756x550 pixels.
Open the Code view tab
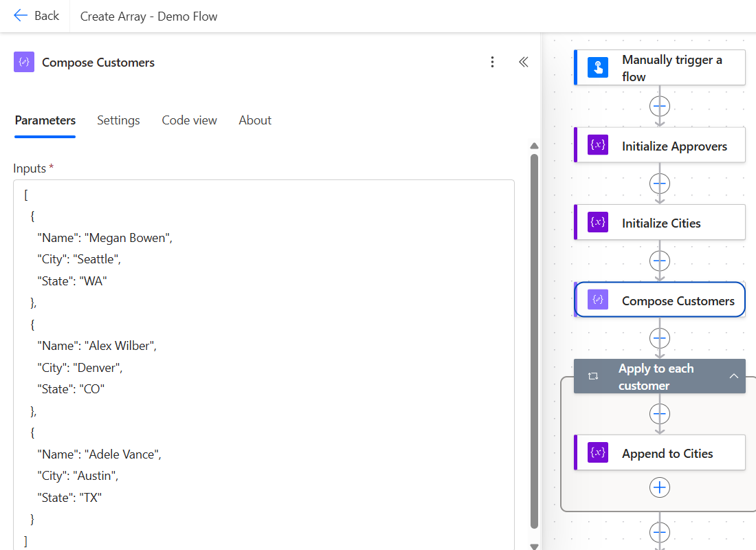click(190, 120)
